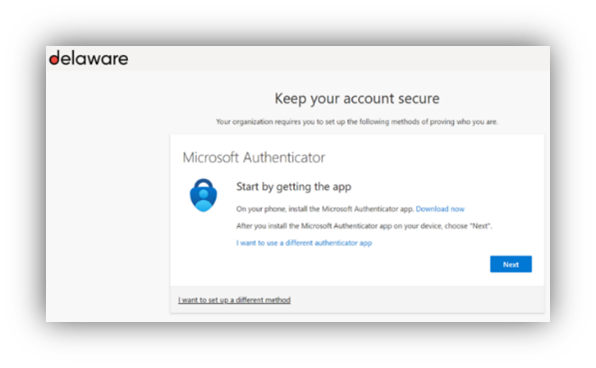Image resolution: width=596 pixels, height=368 pixels.
Task: Click the word 'secure' in the main heading
Action: point(418,99)
